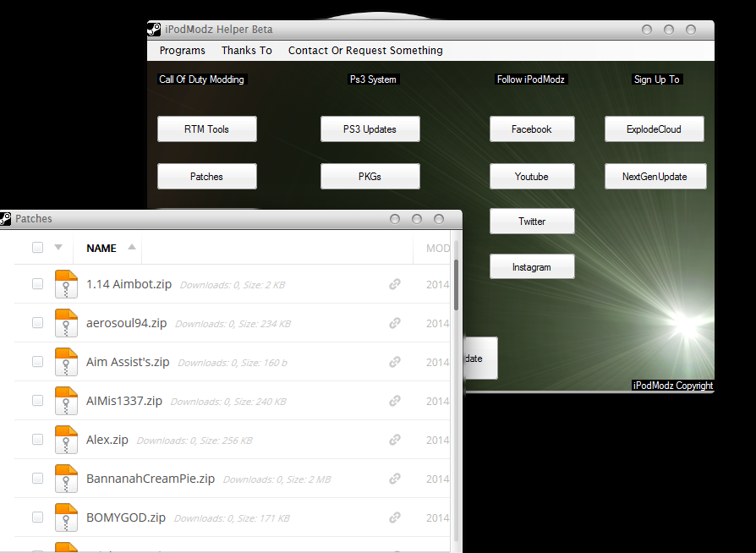The image size is (756, 553).
Task: Click the Alex.zip archive icon
Action: pos(66,440)
